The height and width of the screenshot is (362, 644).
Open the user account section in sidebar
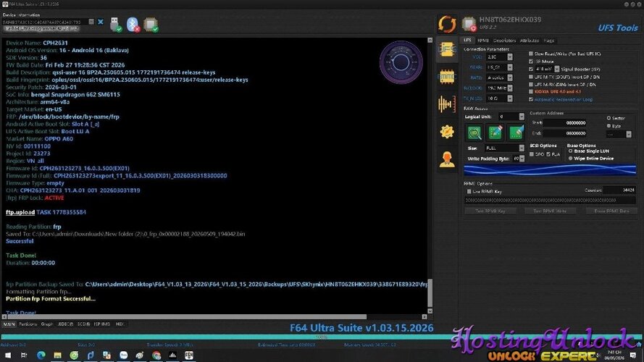point(447,159)
